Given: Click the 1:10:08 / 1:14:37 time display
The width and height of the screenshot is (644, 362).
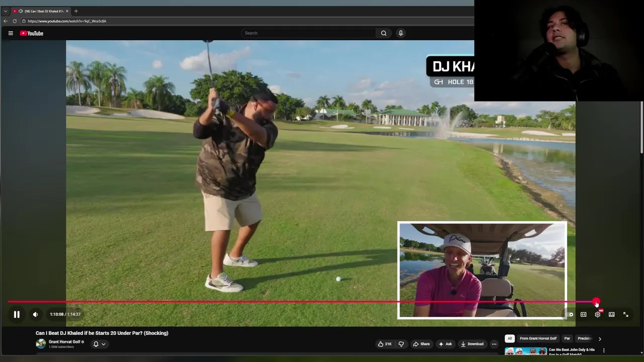Looking at the screenshot, I should pos(65,314).
